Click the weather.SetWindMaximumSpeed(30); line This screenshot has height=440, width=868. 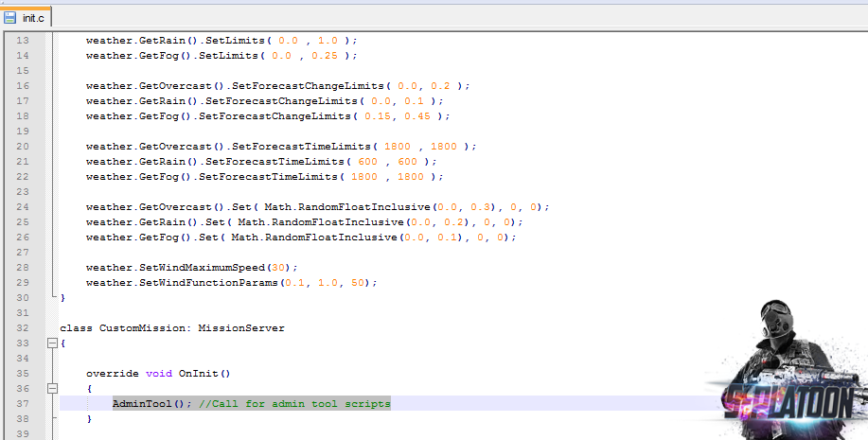tap(191, 268)
